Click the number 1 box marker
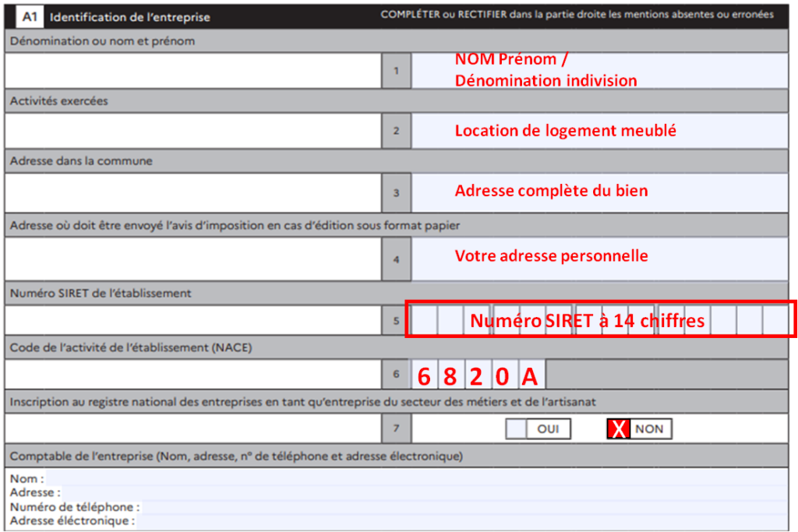 (x=396, y=70)
